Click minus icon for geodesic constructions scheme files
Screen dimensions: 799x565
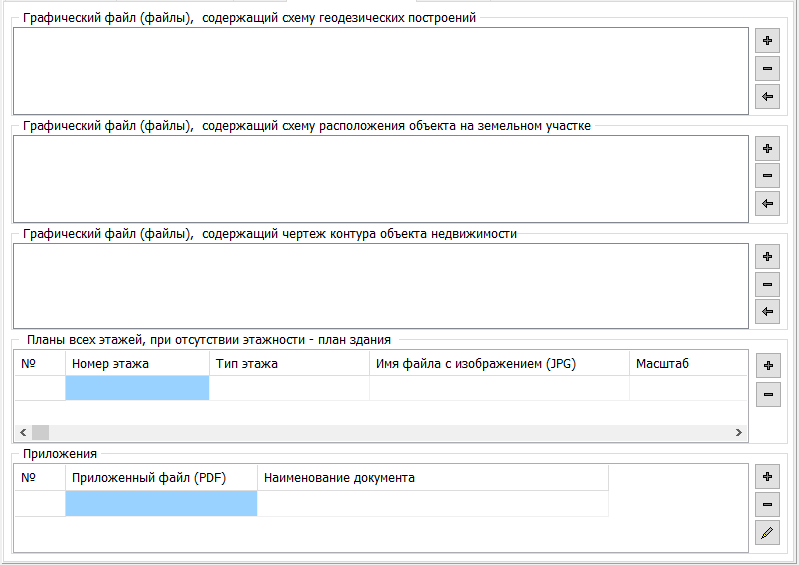tap(767, 69)
